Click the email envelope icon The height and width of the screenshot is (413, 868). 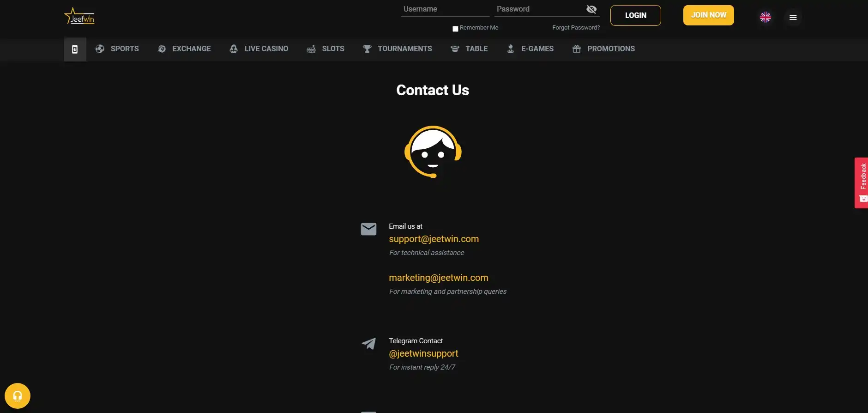tap(368, 229)
